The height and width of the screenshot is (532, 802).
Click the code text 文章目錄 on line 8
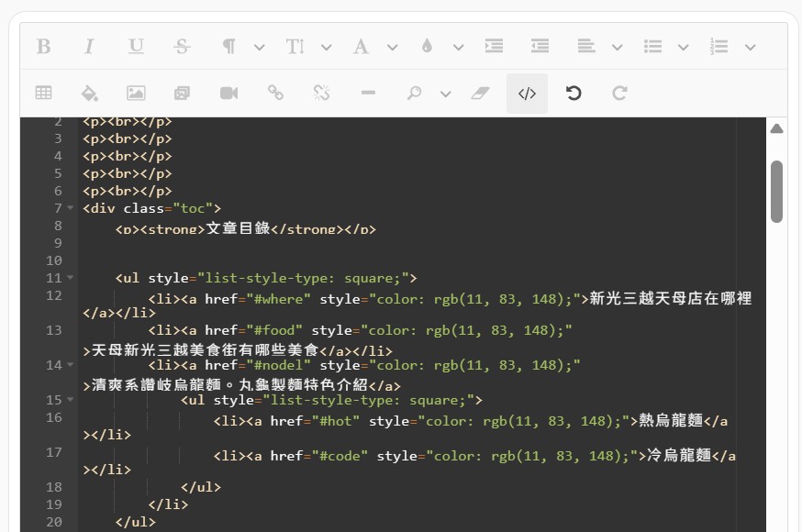point(238,228)
